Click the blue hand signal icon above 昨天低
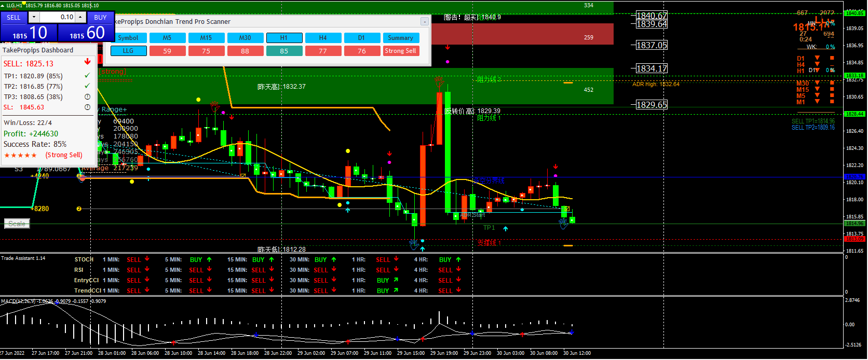The image size is (868, 360). click(414, 243)
